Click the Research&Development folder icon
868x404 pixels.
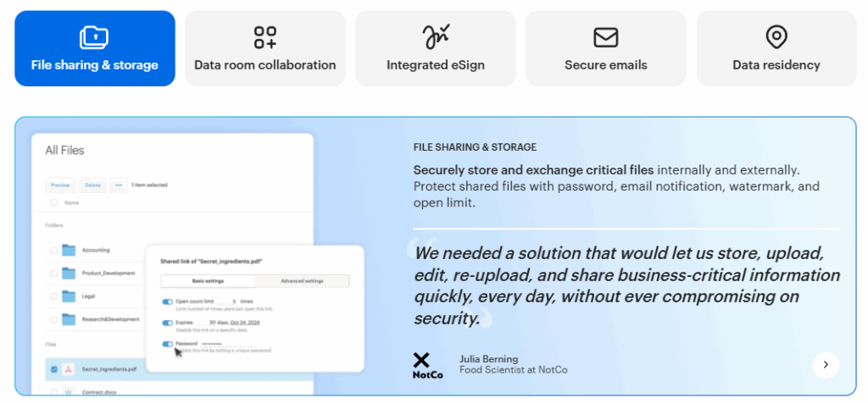[69, 319]
